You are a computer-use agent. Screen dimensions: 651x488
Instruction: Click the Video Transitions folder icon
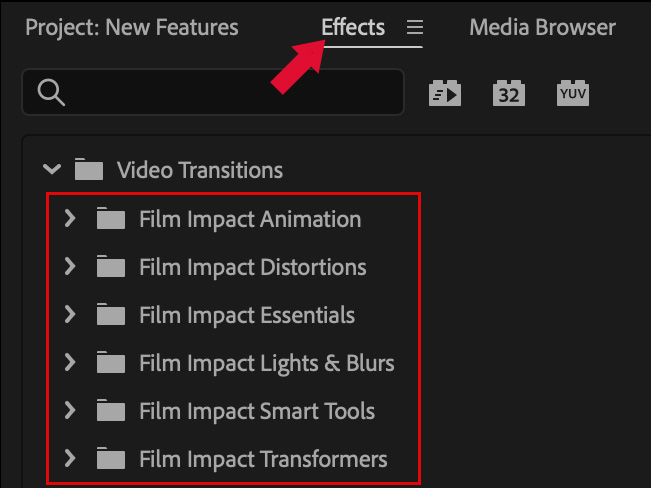[x=89, y=170]
